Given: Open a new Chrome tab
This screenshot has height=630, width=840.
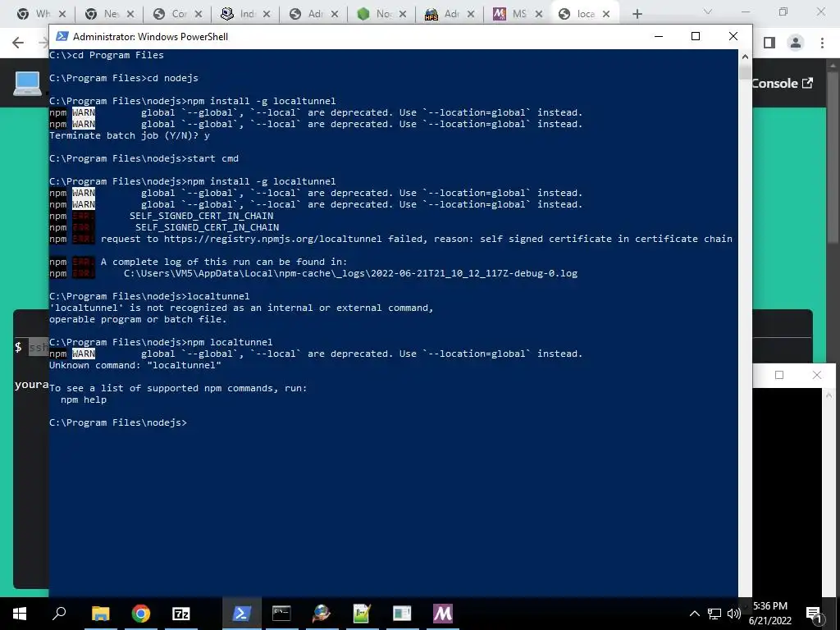Looking at the screenshot, I should pos(637,14).
